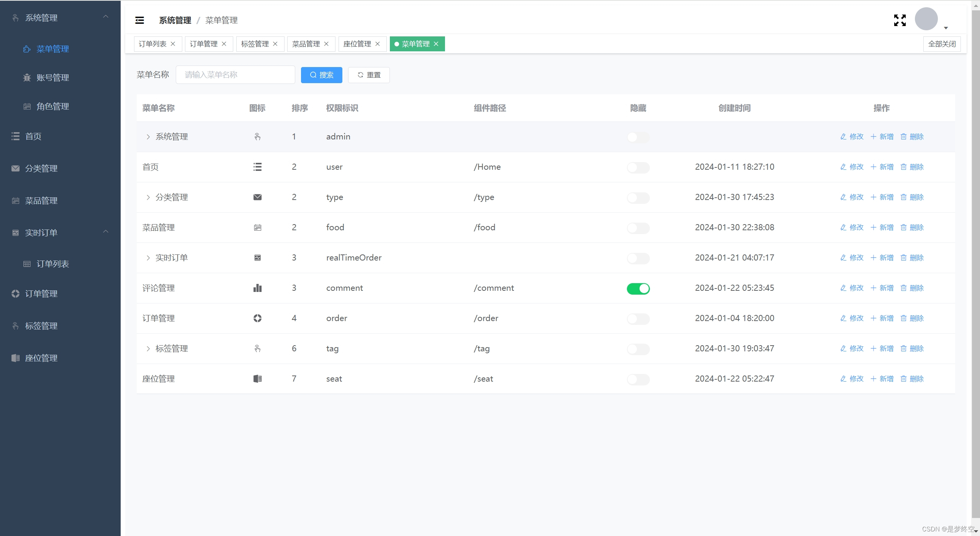The height and width of the screenshot is (536, 980).
Task: Close the 标签管理 tab
Action: [275, 44]
